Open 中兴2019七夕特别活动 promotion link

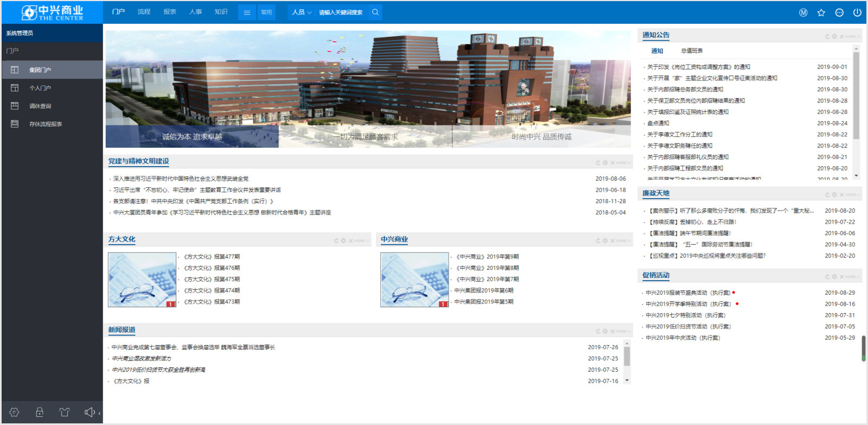coord(685,315)
